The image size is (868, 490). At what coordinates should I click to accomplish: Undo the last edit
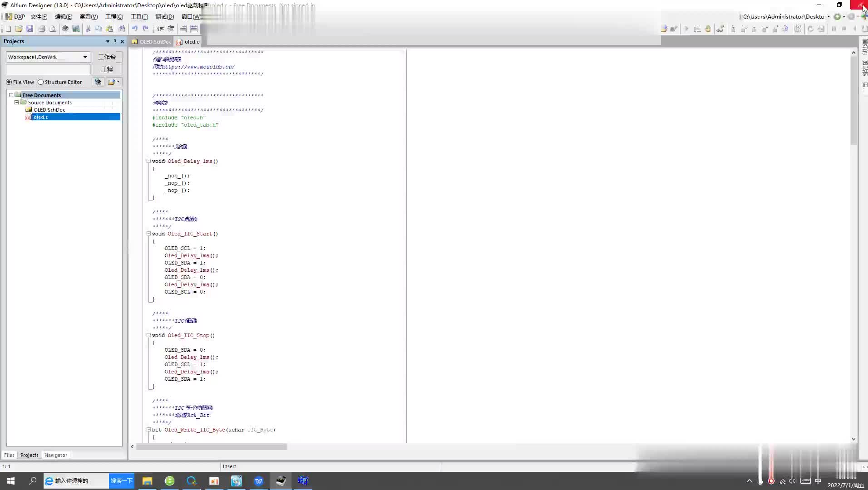point(134,29)
